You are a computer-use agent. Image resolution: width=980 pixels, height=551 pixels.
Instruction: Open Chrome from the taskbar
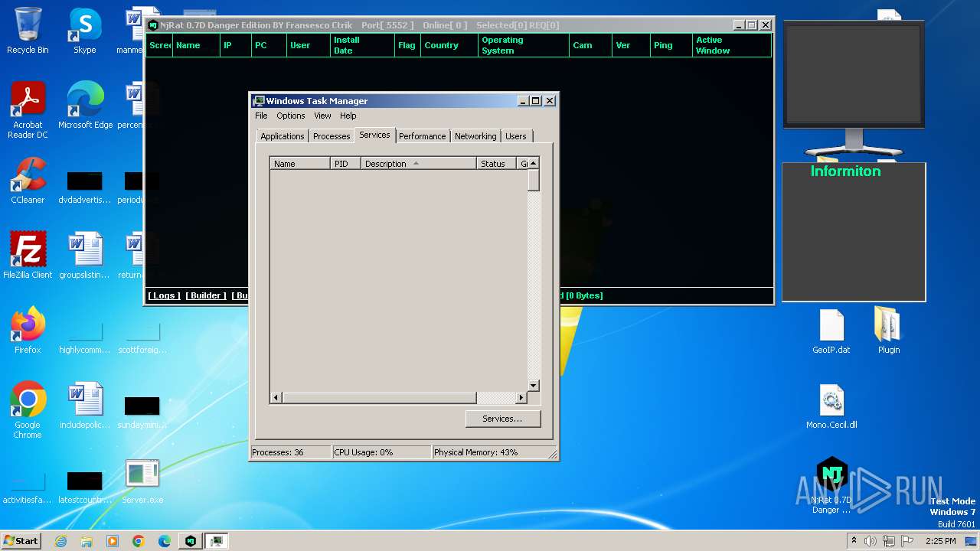point(139,541)
